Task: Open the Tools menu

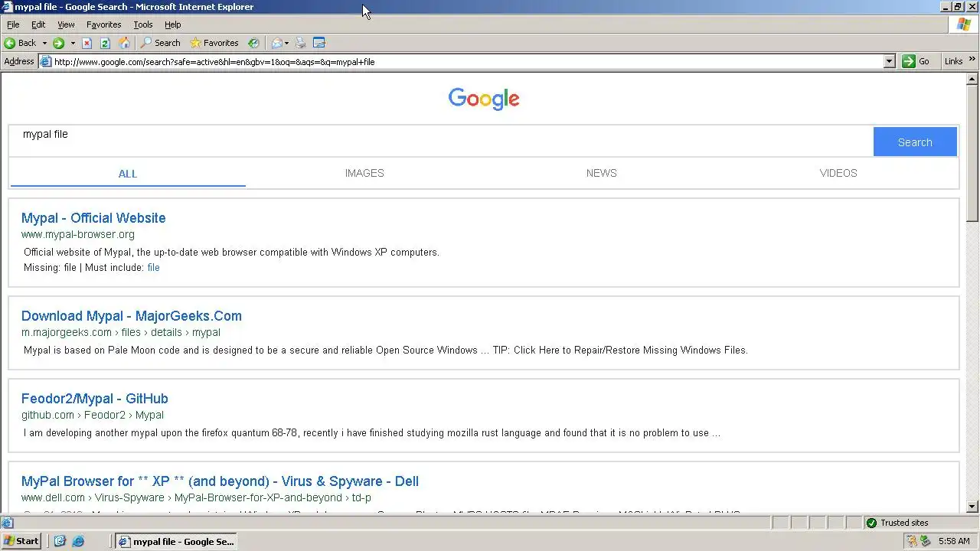Action: coord(143,24)
